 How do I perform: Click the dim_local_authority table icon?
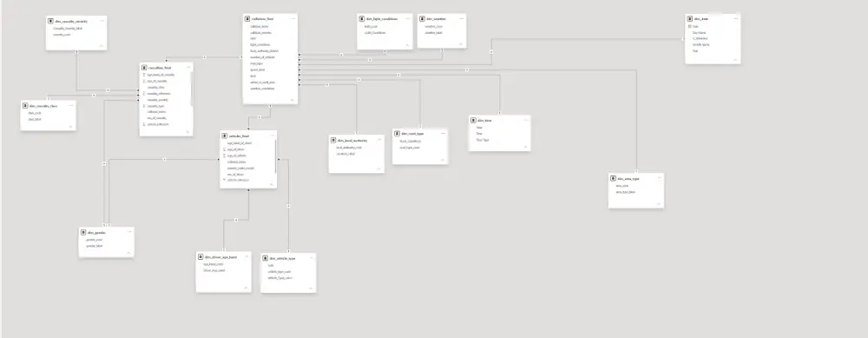click(333, 141)
